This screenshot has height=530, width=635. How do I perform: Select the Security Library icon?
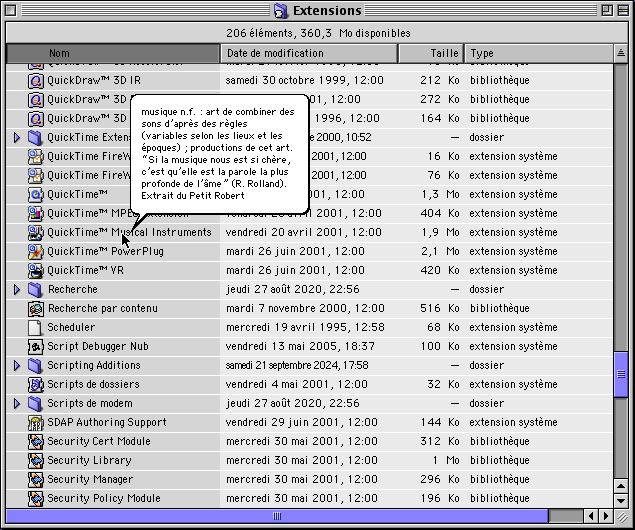(36, 460)
